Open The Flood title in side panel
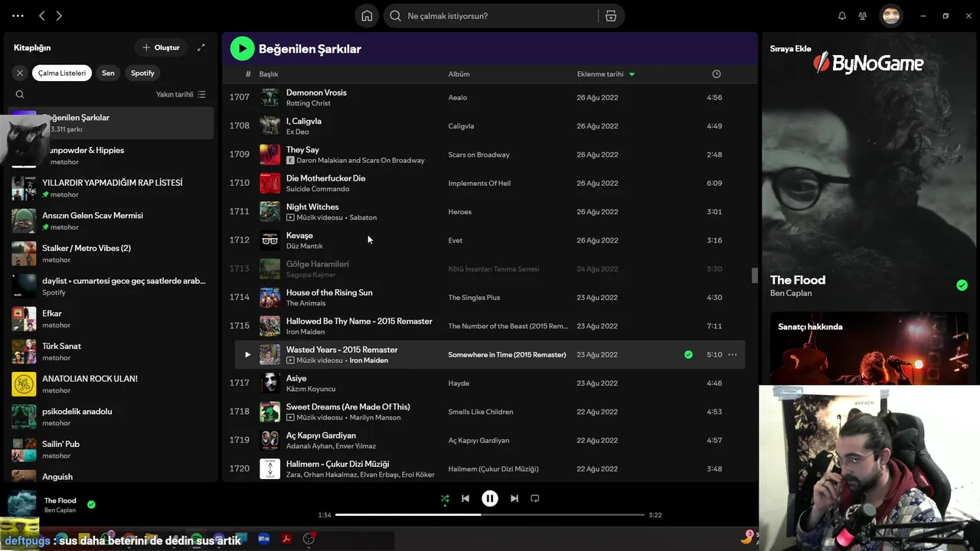Screen dimensions: 980x551 pyautogui.click(x=798, y=280)
